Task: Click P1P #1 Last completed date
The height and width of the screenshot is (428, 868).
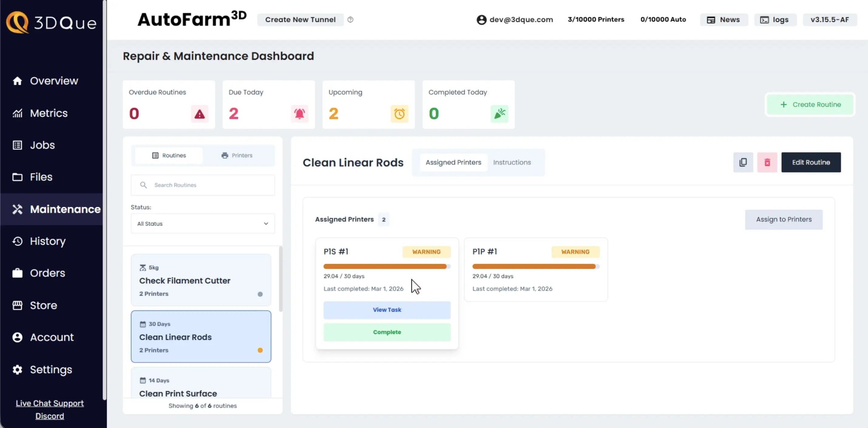Action: pos(512,289)
